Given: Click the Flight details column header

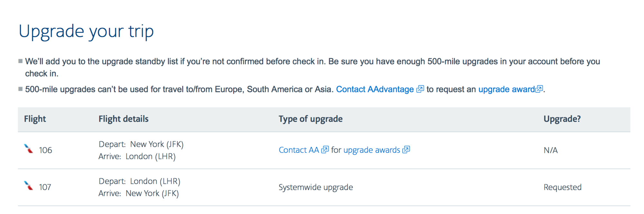Looking at the screenshot, I should (123, 119).
